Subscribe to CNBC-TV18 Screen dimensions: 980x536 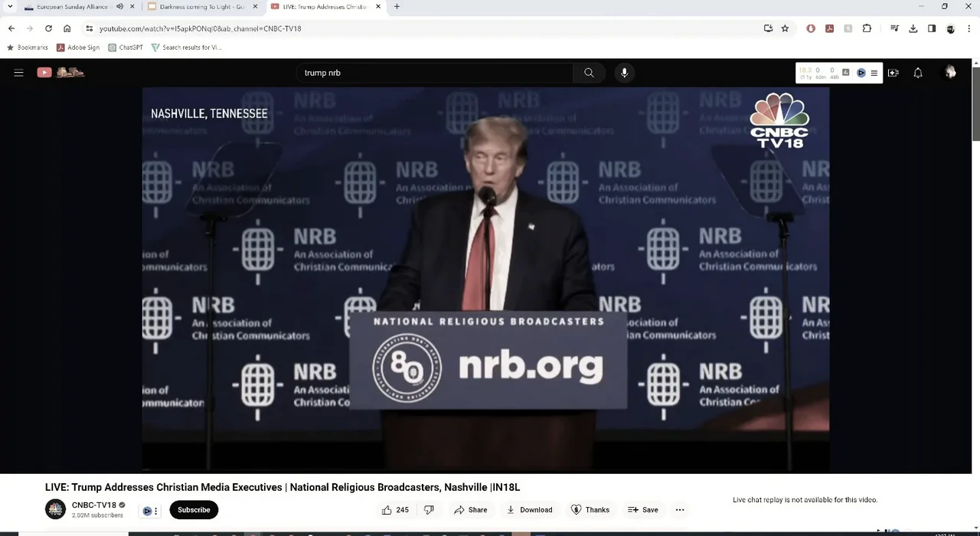pyautogui.click(x=194, y=510)
